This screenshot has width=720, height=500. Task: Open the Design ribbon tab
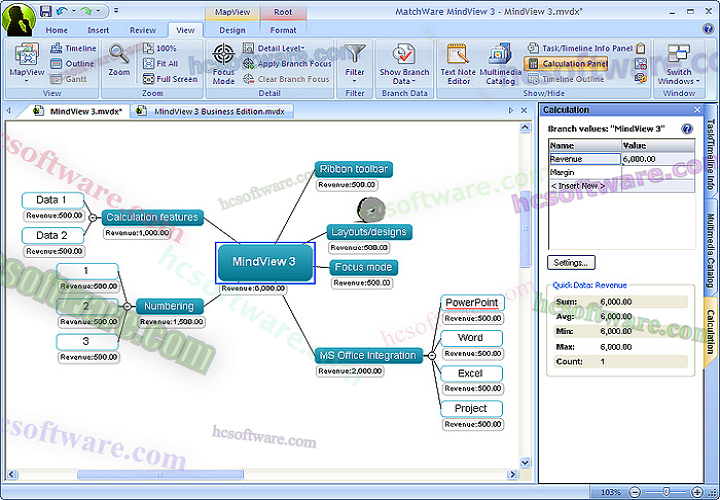pyautogui.click(x=232, y=30)
